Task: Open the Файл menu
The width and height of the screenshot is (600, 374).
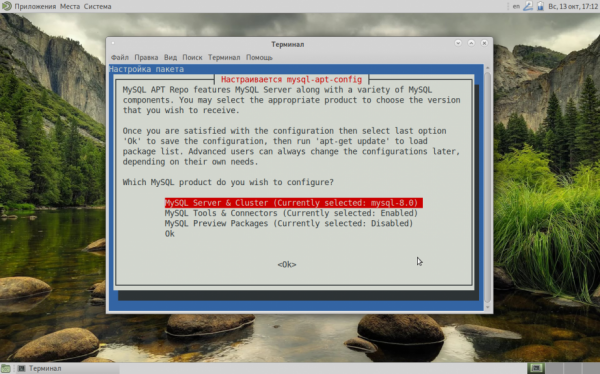Action: [x=120, y=57]
